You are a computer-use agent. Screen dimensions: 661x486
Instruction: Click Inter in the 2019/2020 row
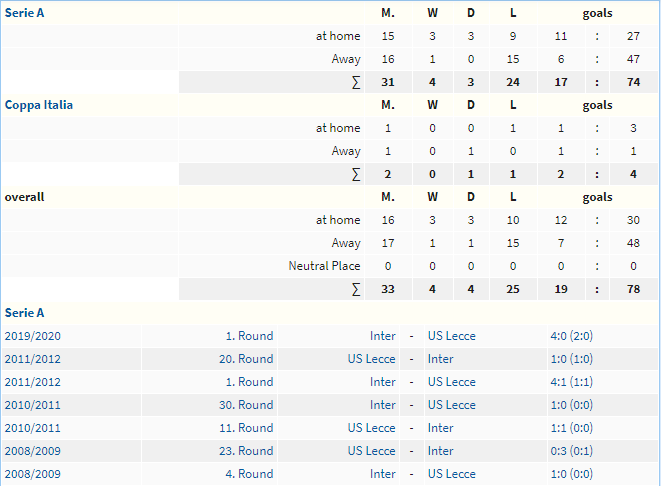click(383, 336)
